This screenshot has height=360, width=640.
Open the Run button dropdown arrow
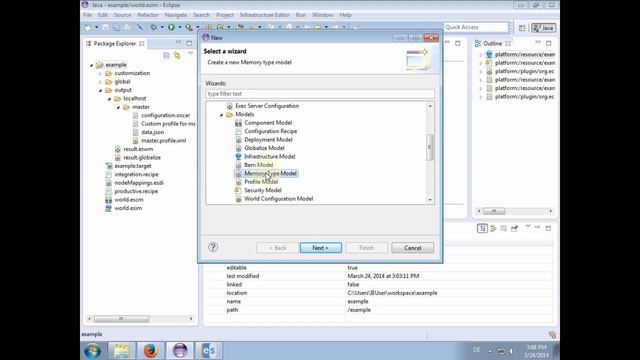180,27
